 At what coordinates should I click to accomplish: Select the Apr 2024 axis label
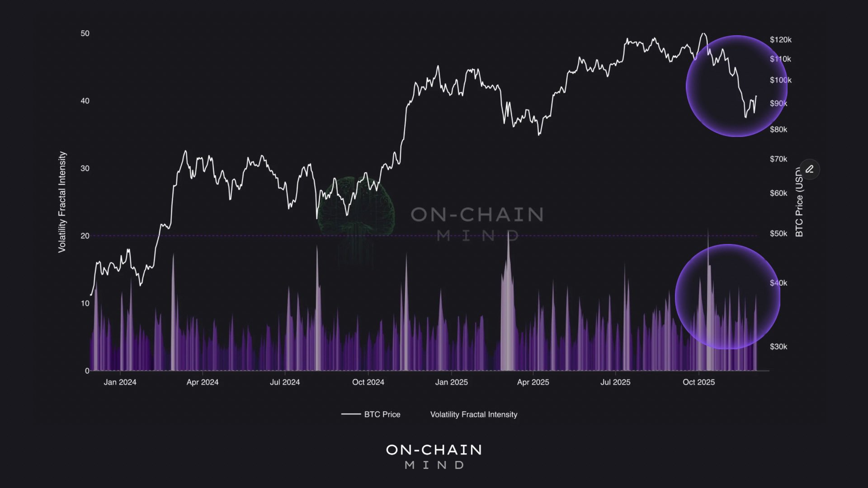pyautogui.click(x=203, y=382)
